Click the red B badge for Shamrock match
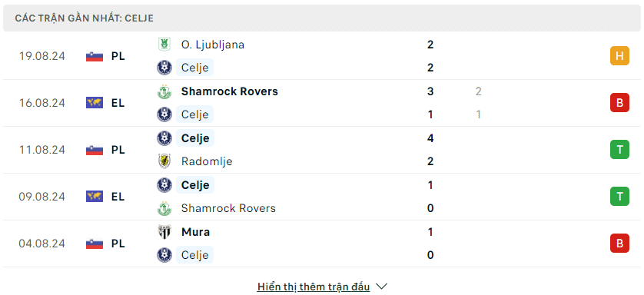644x295 pixels. click(619, 103)
